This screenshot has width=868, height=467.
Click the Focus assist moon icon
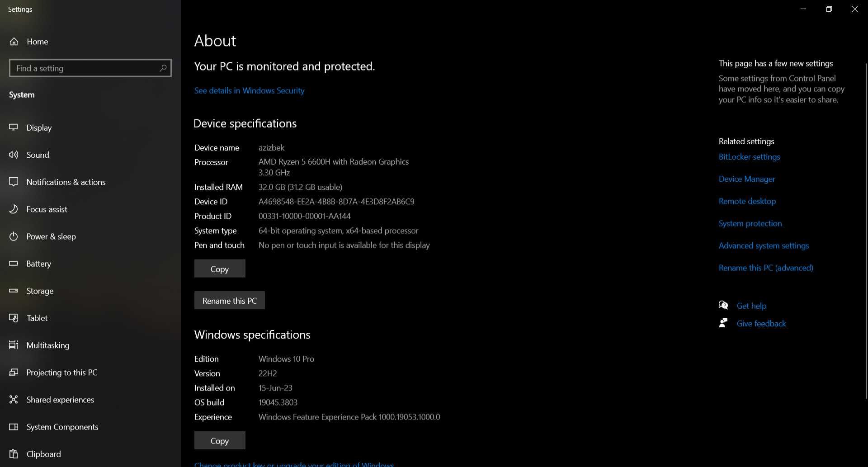point(14,209)
